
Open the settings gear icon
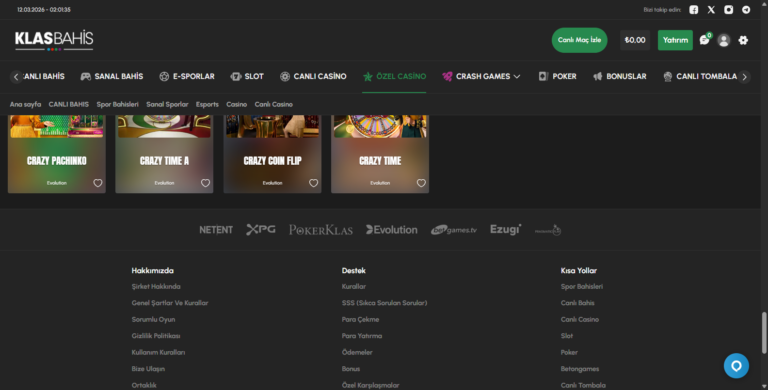(x=743, y=40)
